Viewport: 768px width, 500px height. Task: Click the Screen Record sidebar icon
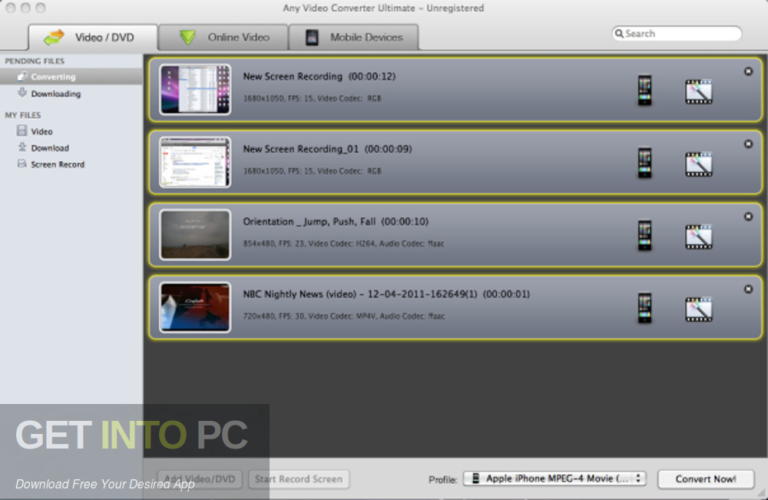point(22,164)
